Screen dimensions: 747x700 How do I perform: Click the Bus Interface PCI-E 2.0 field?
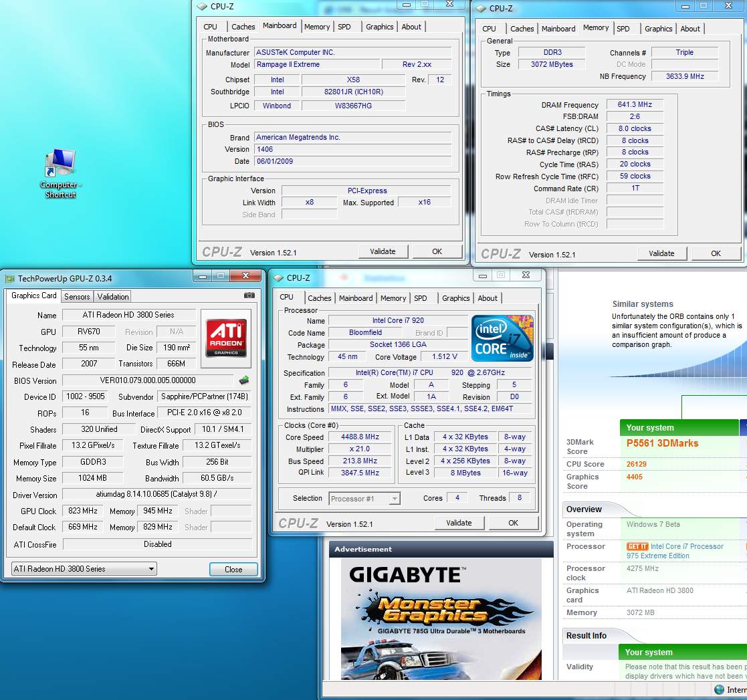click(x=205, y=413)
